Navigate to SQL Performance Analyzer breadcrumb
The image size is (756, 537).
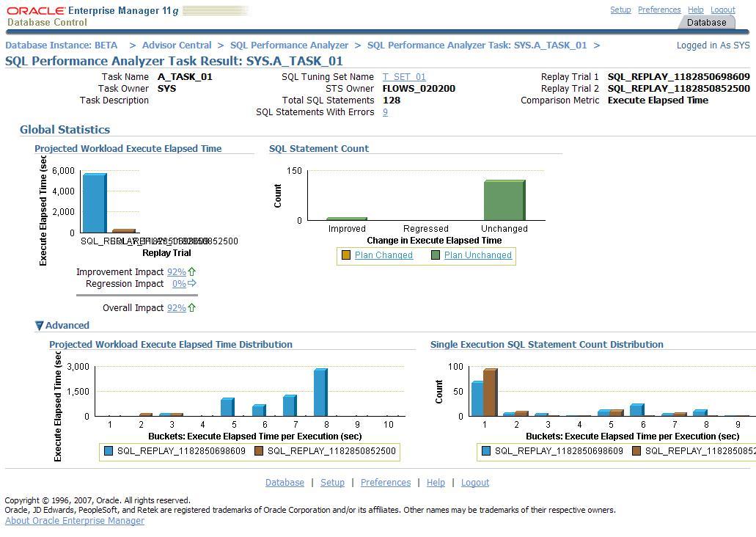click(289, 45)
